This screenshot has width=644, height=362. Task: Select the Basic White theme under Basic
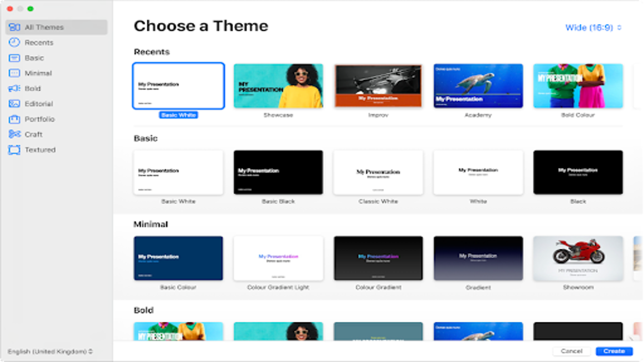tap(179, 172)
